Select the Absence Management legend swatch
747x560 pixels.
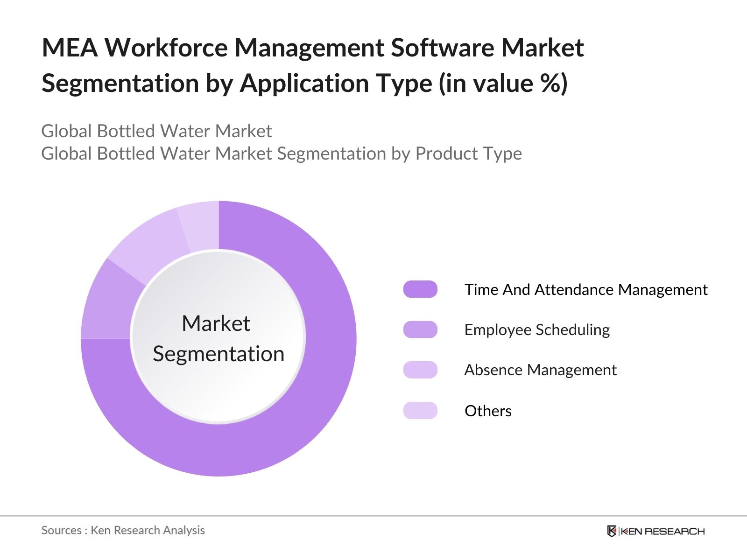[421, 370]
